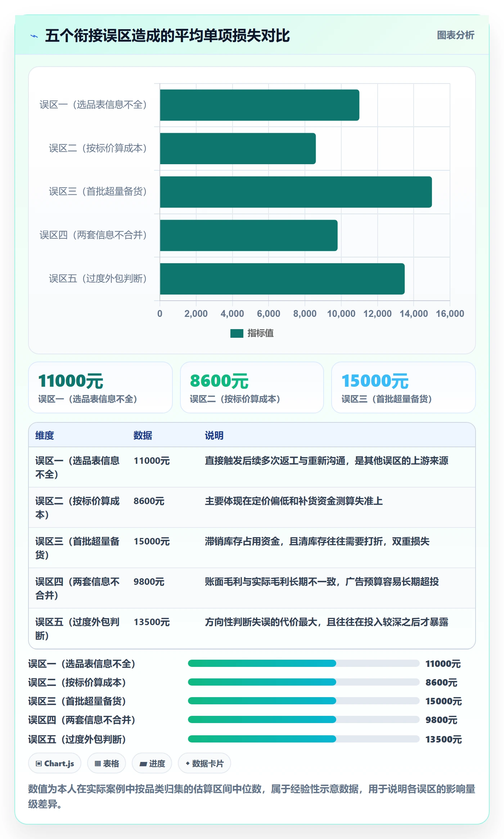Click the 16,000 x-axis tick label
The width and height of the screenshot is (504, 839).
tap(450, 314)
